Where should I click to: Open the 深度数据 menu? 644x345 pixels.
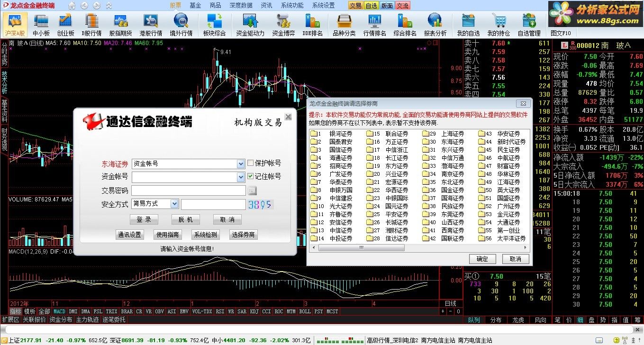[241, 6]
